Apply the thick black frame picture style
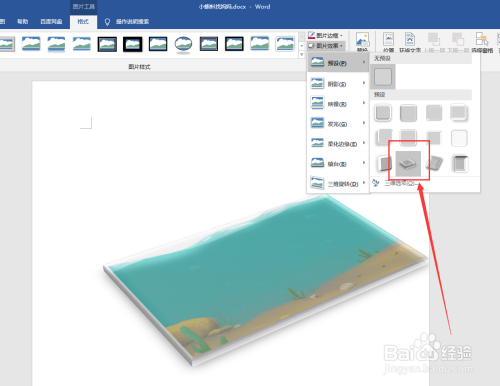Screen dimensions: 500x386 pos(132,44)
